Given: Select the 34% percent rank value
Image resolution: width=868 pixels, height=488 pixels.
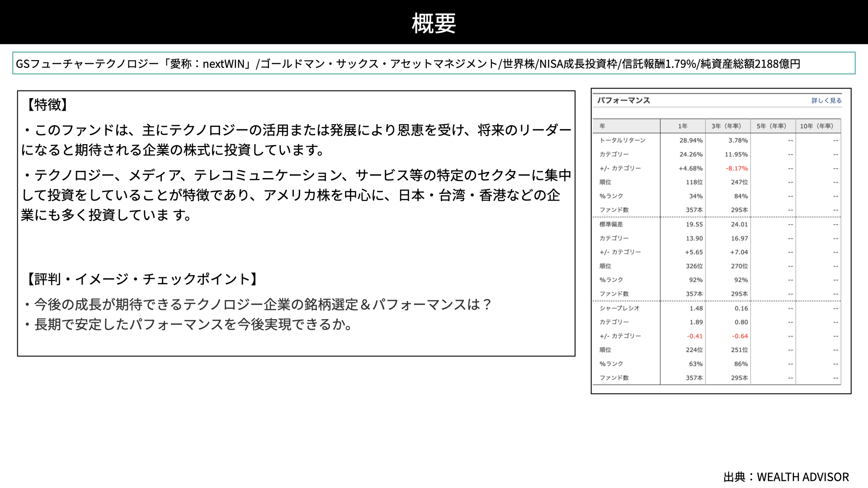Looking at the screenshot, I should 696,197.
